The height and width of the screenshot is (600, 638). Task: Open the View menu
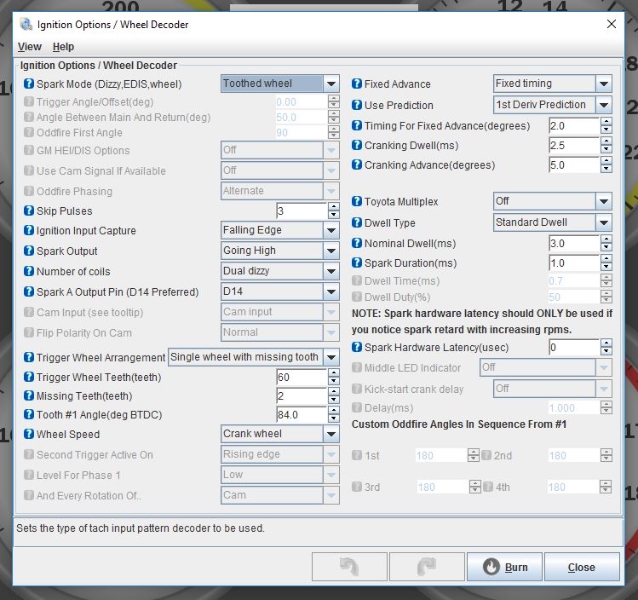click(30, 47)
